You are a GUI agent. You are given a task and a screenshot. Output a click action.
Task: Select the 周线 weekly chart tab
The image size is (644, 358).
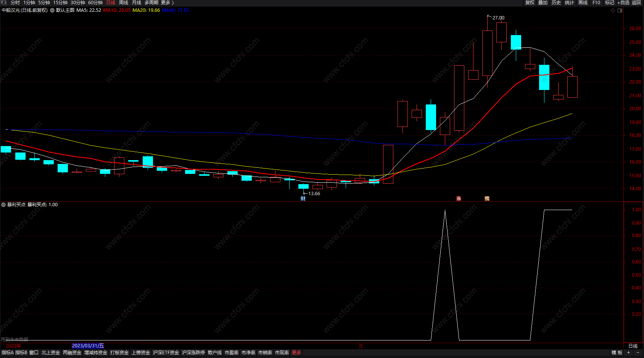coord(124,3)
